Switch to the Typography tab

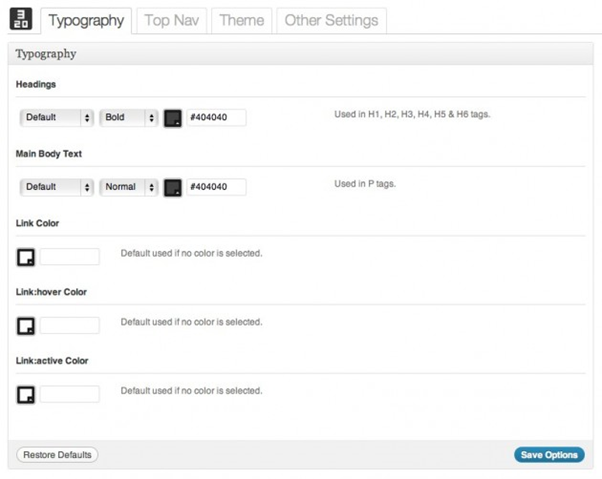(x=87, y=20)
